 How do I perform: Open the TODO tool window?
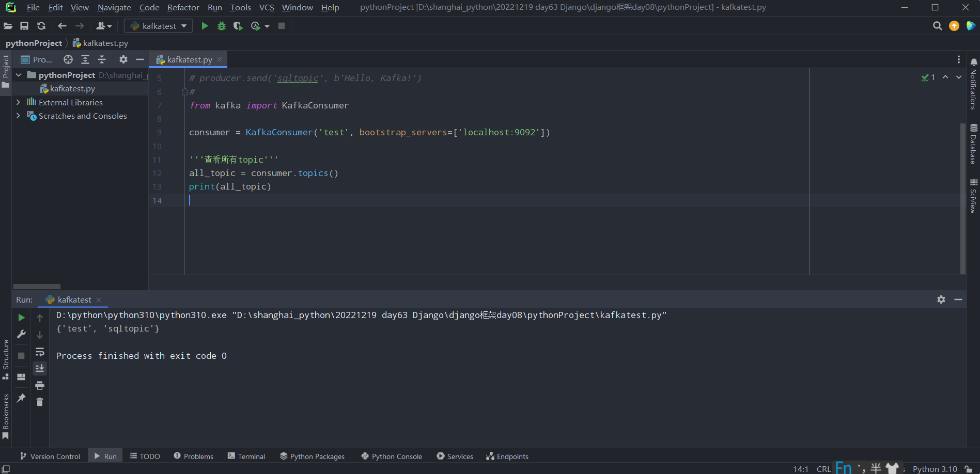pos(145,456)
